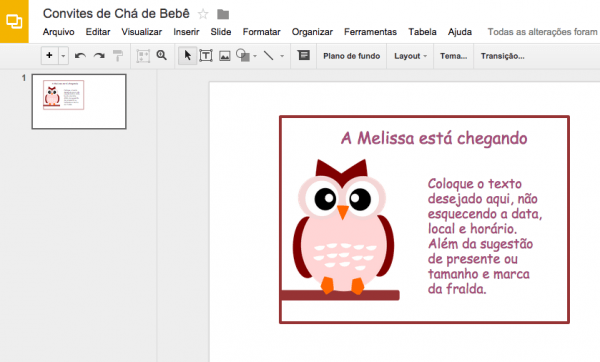Viewport: 600px width, 362px height.
Task: Click the insert image icon
Action: coord(225,56)
